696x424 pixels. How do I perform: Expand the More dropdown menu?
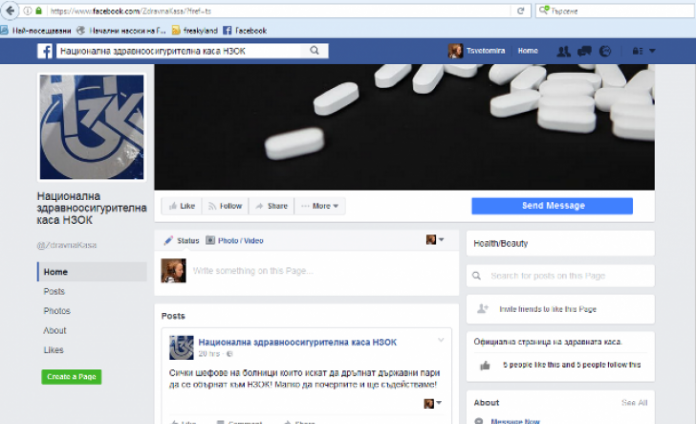[320, 206]
